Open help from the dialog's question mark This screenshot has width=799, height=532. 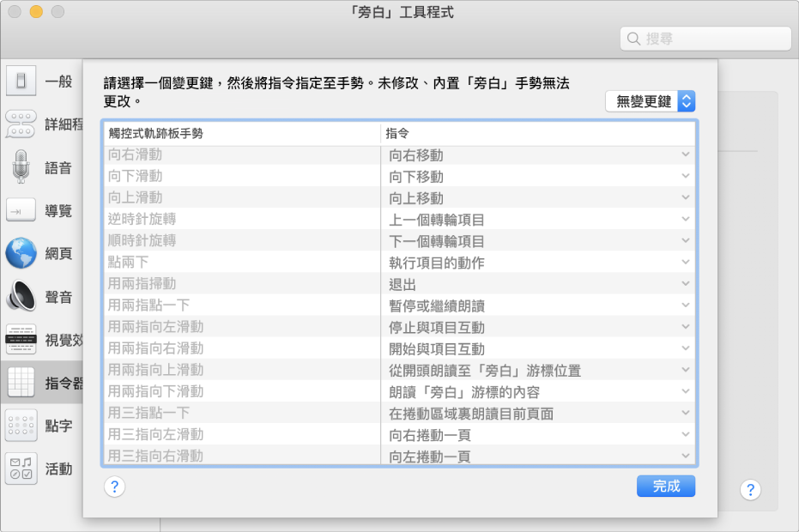[115, 487]
